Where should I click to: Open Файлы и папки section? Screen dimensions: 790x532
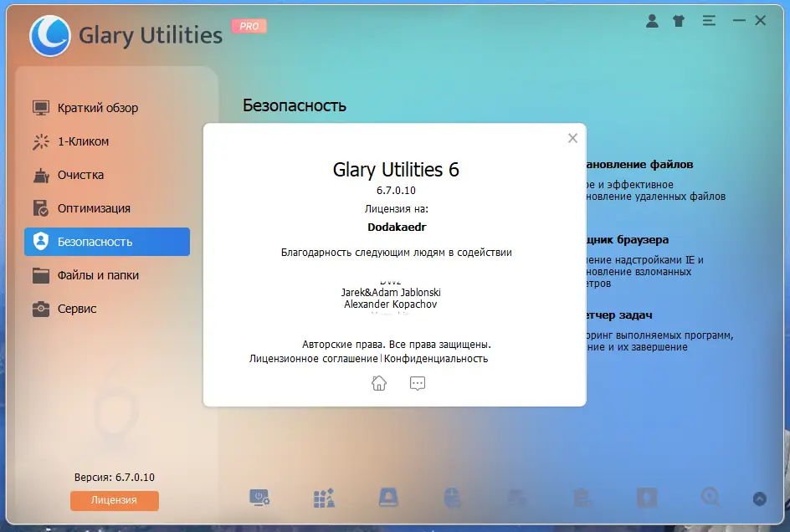click(107, 275)
